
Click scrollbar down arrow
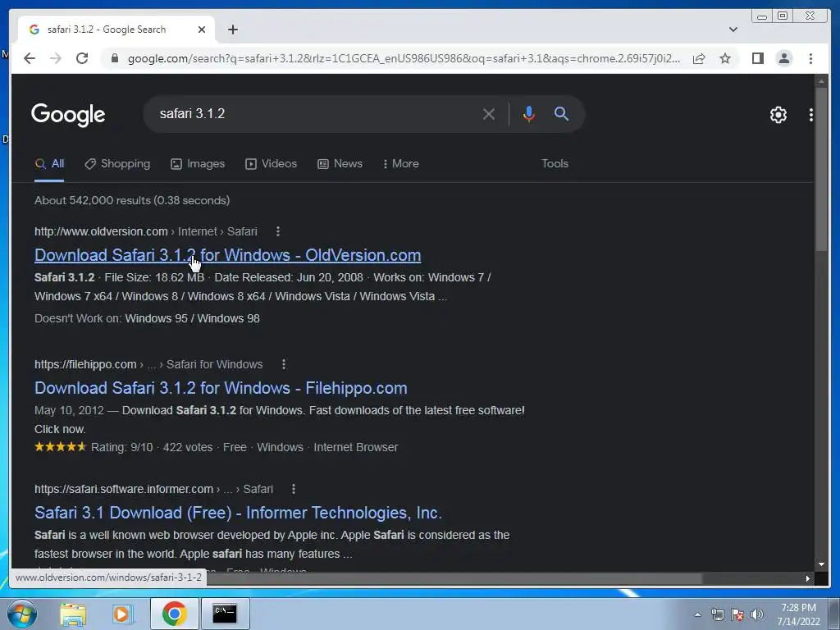coord(821,564)
